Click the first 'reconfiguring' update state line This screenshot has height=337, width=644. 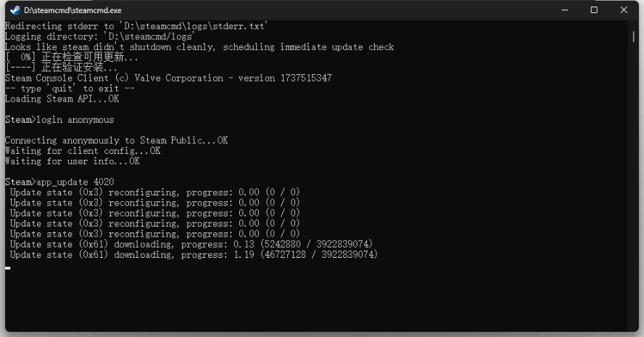tap(155, 192)
